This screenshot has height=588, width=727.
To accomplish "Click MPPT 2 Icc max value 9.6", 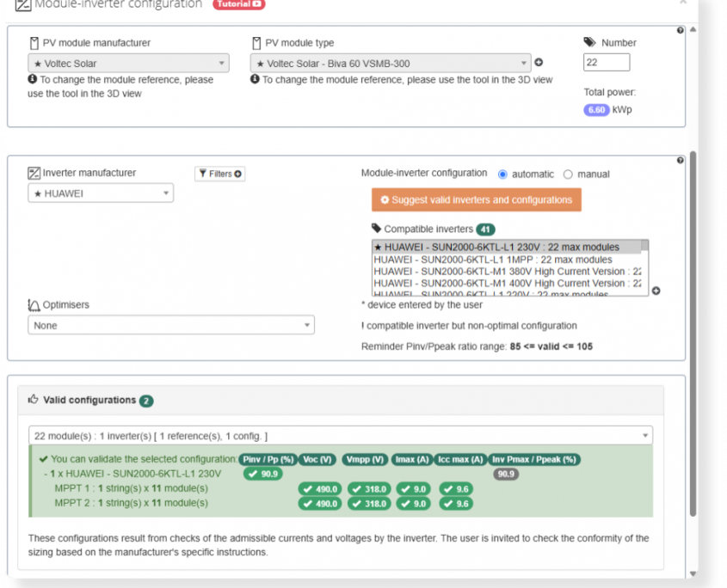I will coord(456,504).
